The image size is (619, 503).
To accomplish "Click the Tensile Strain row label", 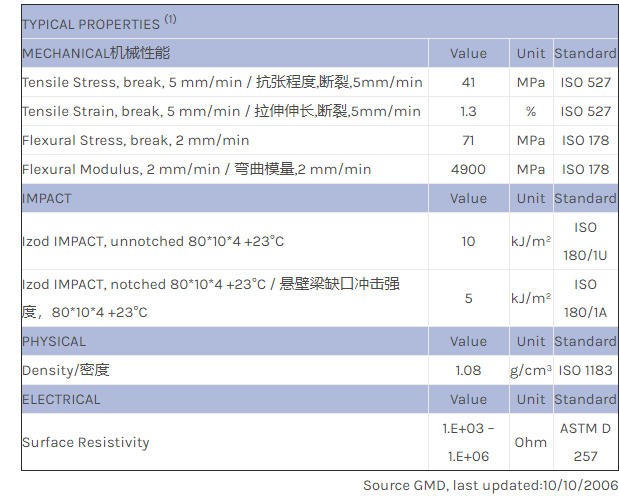I will (221, 111).
